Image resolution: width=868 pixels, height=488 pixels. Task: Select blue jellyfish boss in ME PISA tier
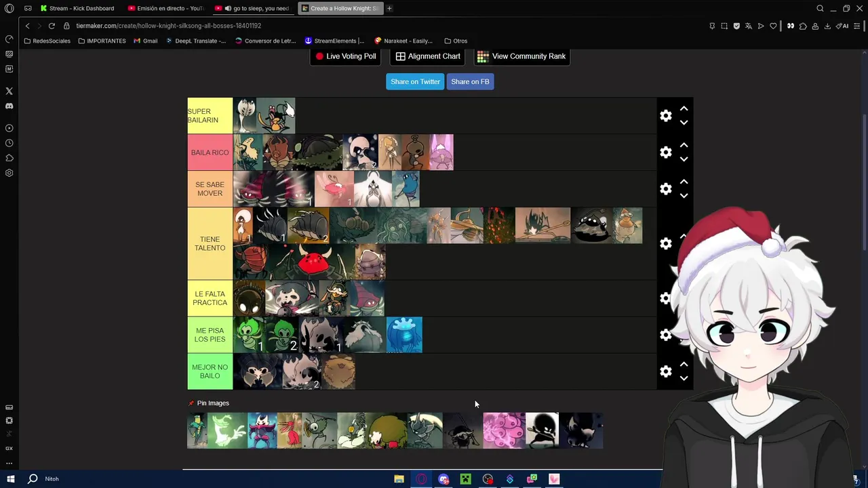(x=404, y=335)
